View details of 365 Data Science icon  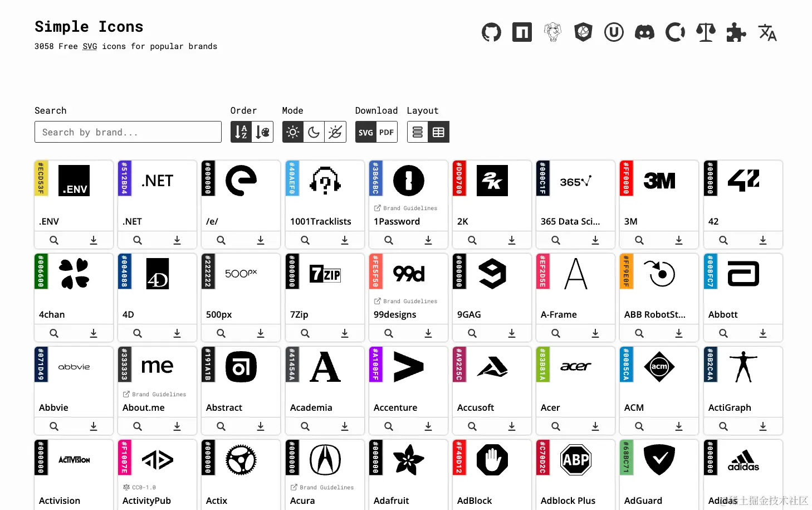[x=556, y=240]
